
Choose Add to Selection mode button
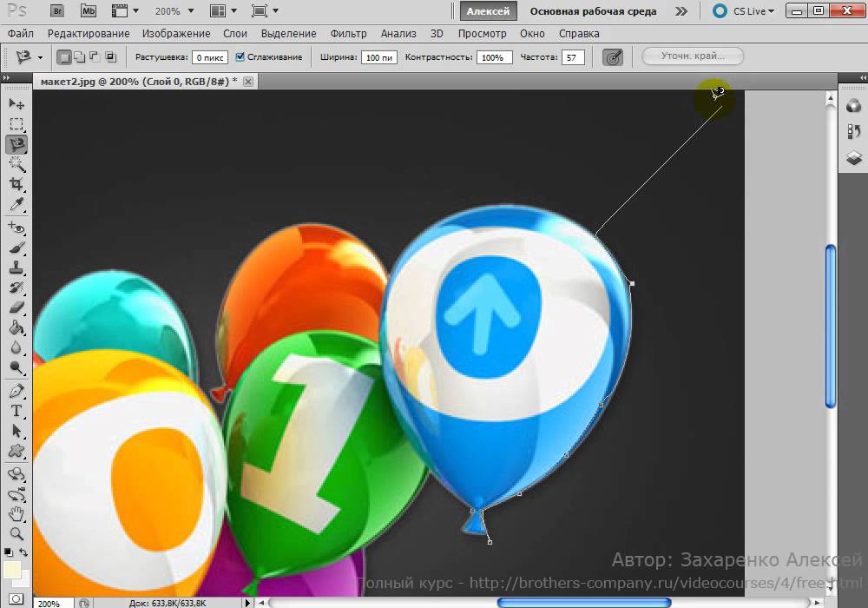point(79,56)
